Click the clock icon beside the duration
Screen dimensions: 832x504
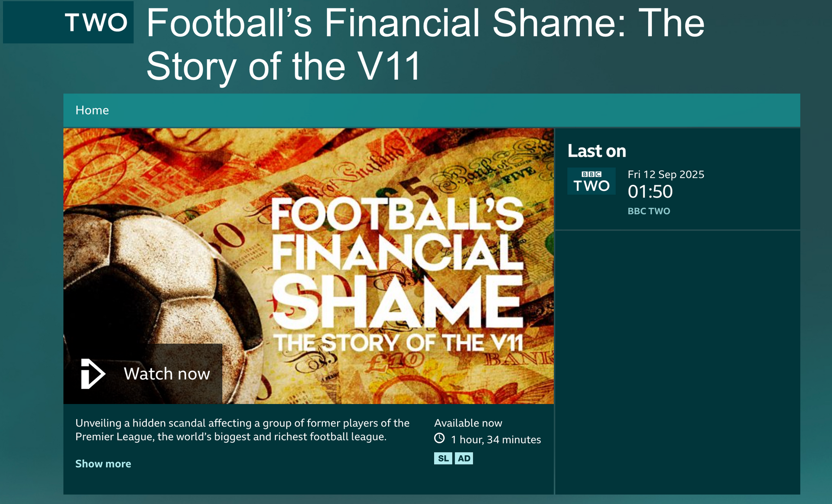439,438
